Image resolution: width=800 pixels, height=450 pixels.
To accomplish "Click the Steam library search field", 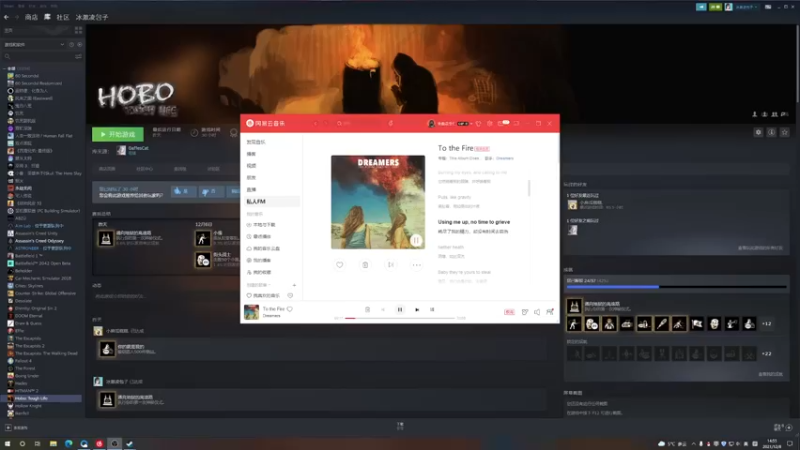I will (x=38, y=57).
